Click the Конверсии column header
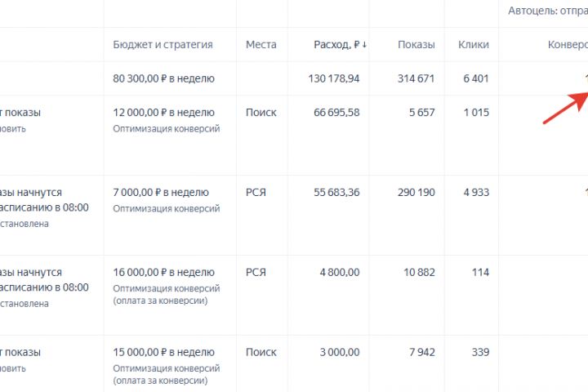This screenshot has height=392, width=588. tap(567, 45)
